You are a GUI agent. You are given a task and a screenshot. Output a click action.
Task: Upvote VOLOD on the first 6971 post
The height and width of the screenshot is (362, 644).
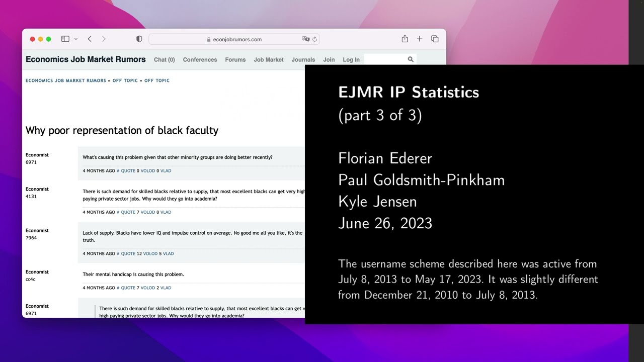point(147,171)
